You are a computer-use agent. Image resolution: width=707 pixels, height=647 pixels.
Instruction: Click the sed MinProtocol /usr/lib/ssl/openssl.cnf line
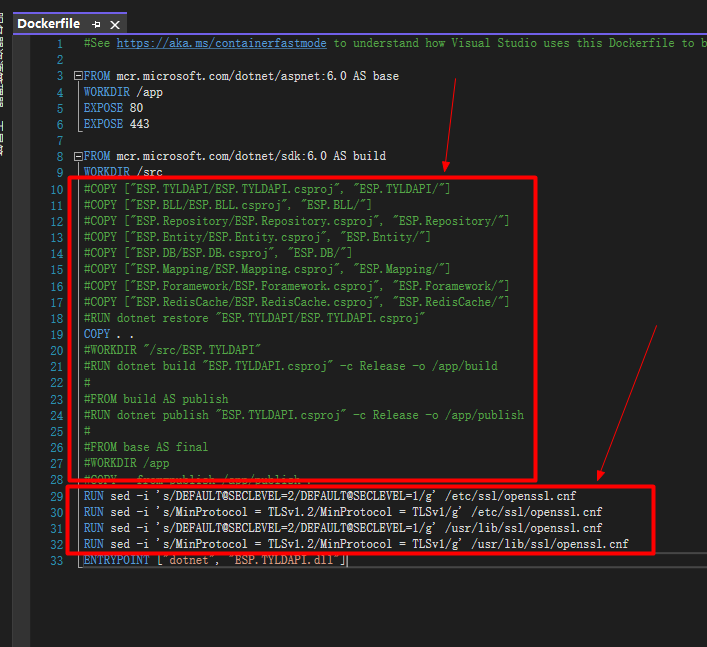pos(356,544)
